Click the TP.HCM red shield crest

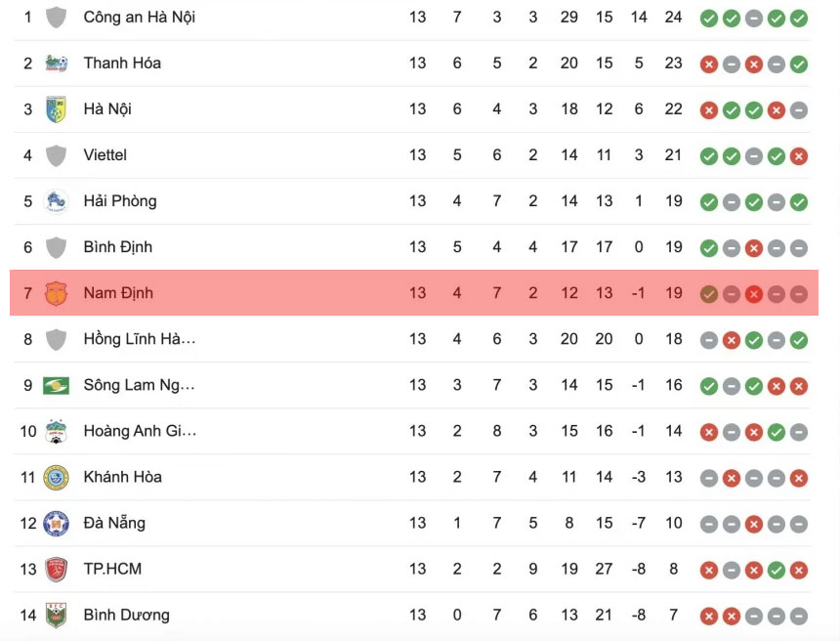click(57, 569)
